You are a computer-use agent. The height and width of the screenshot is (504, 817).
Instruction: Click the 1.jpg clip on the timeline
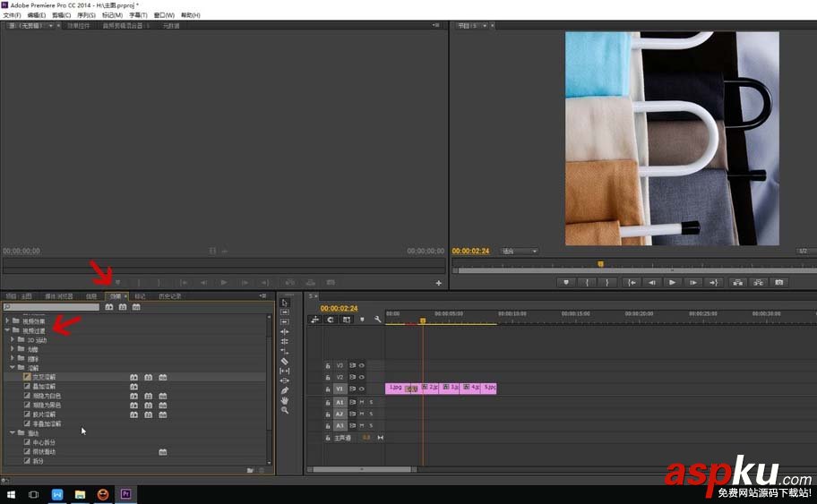click(x=395, y=389)
